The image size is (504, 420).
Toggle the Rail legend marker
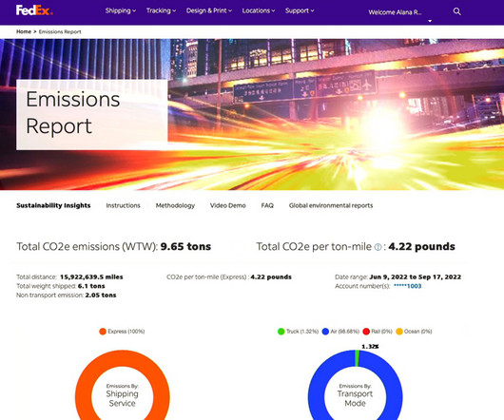pos(366,332)
